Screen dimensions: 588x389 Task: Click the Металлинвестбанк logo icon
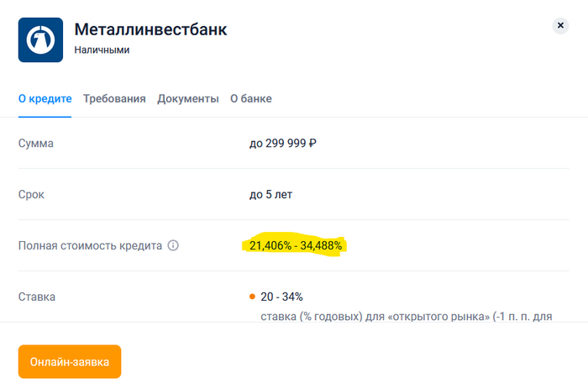pos(41,39)
